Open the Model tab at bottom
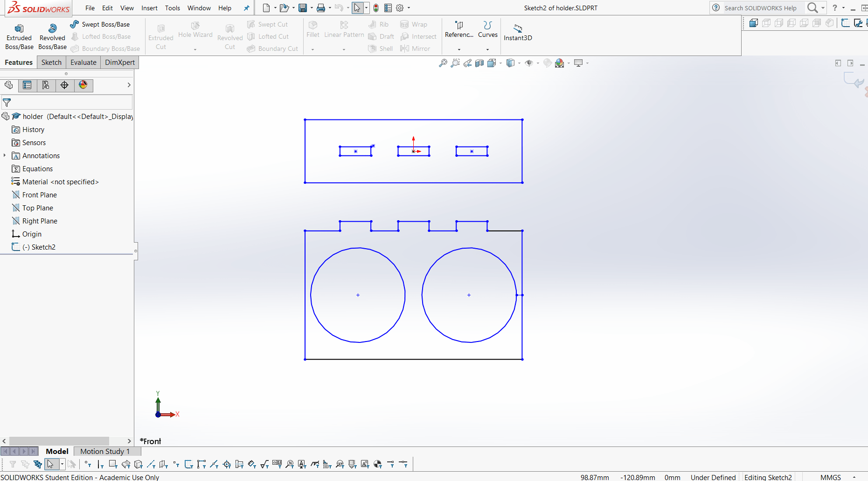 (x=57, y=451)
